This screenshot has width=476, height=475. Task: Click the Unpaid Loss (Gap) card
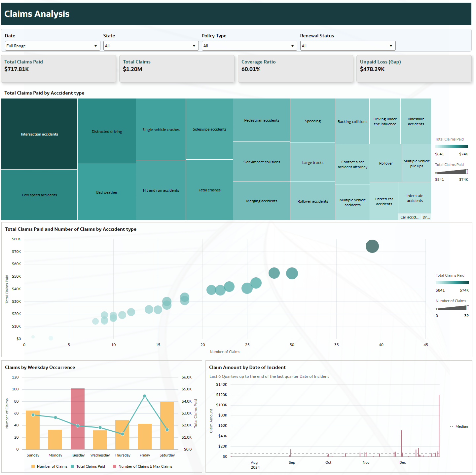[x=414, y=69]
